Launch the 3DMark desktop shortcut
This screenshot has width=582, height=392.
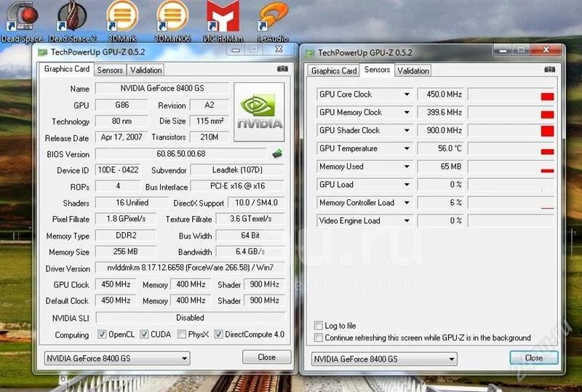[122, 22]
